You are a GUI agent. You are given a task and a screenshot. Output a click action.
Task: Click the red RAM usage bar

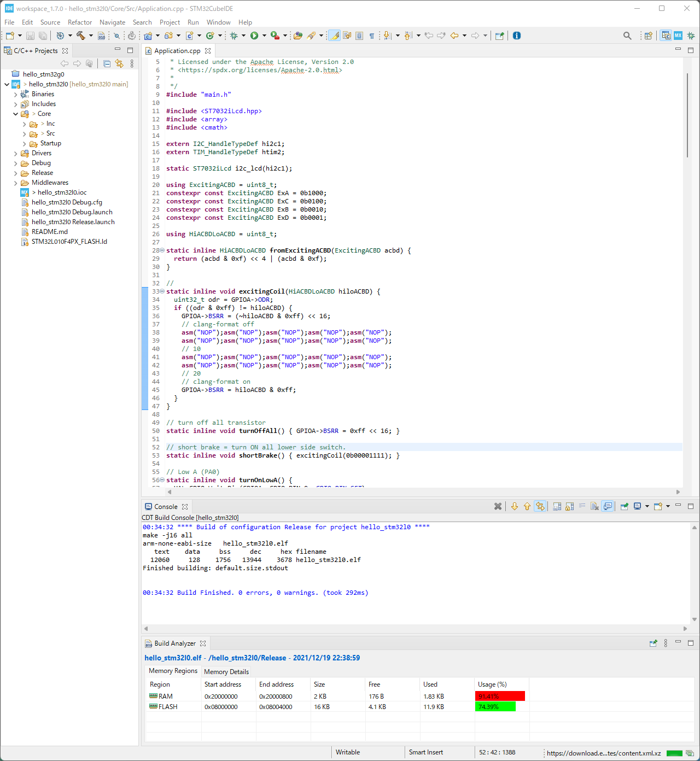point(500,696)
